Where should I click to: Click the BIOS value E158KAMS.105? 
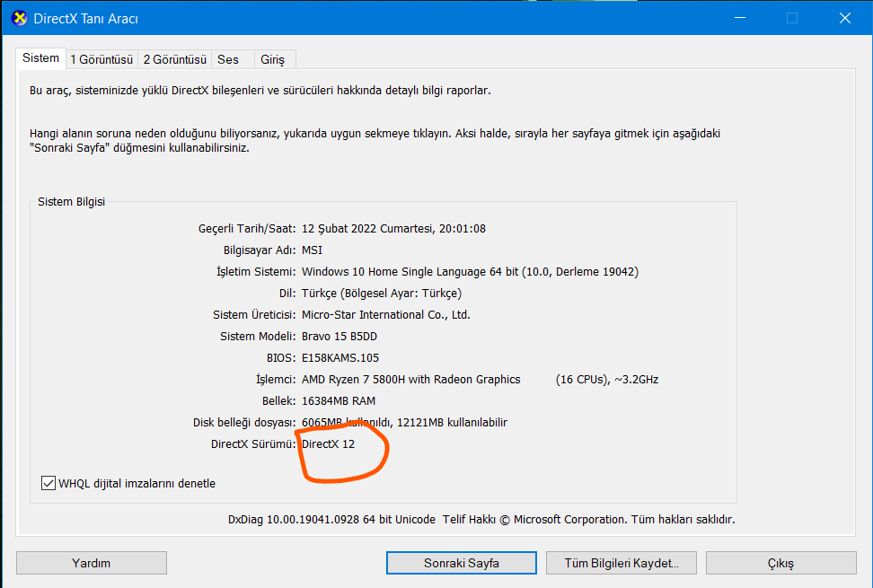[340, 358]
